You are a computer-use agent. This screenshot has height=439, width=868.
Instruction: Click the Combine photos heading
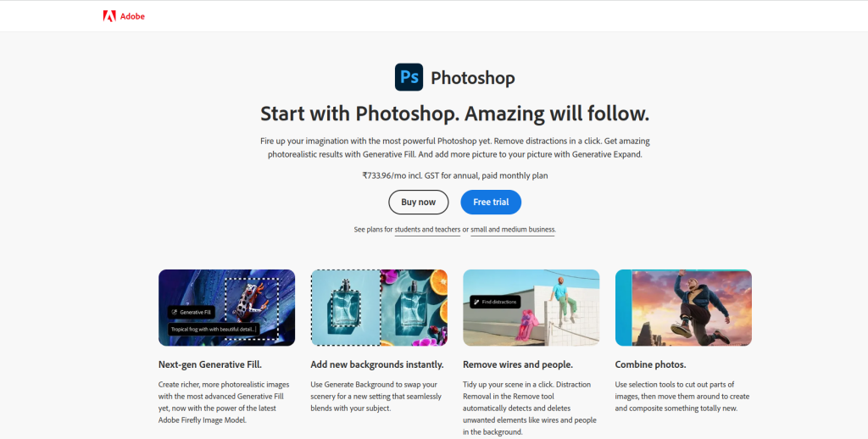point(650,364)
